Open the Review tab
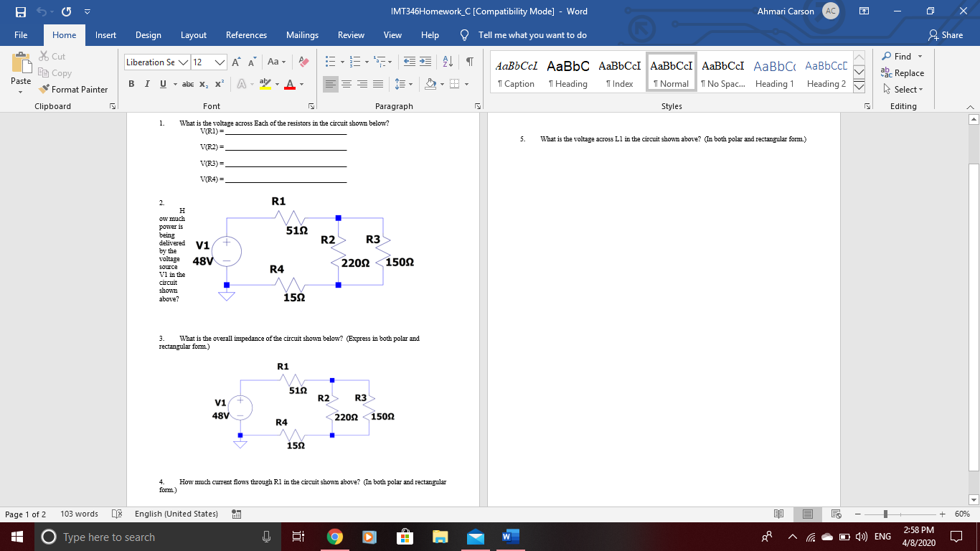980x551 pixels. pyautogui.click(x=351, y=34)
